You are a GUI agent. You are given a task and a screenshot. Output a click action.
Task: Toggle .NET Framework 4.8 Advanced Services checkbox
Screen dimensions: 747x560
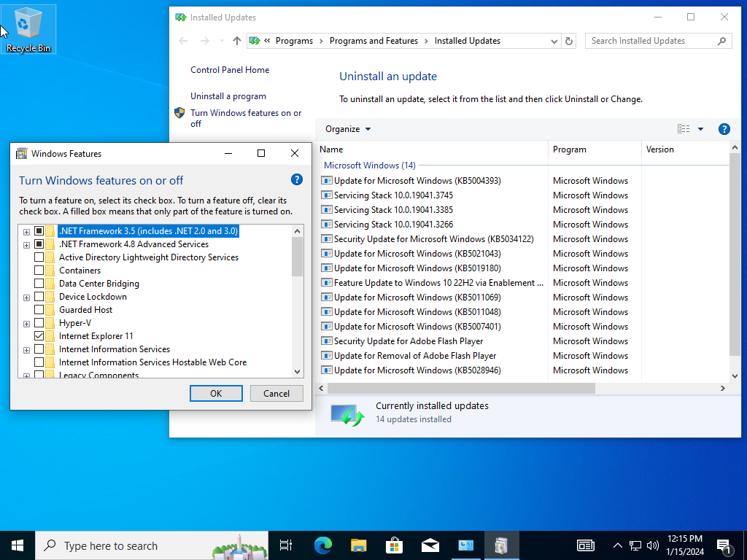(x=39, y=244)
